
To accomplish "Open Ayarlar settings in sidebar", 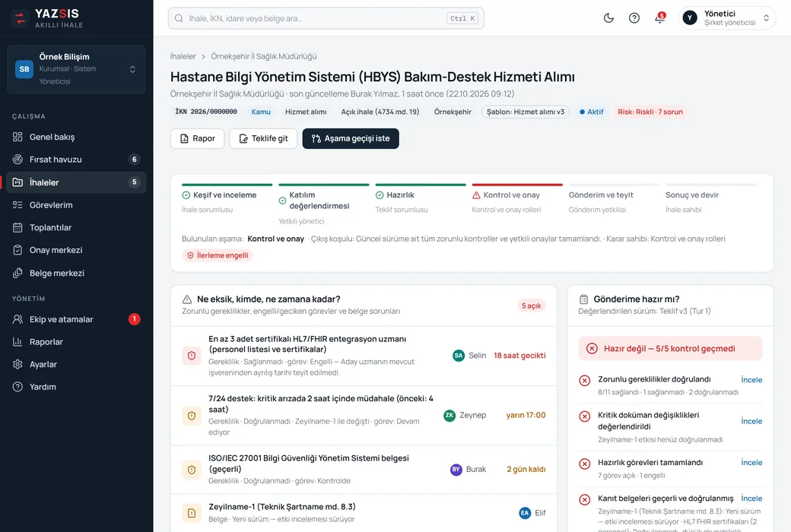I will pyautogui.click(x=76, y=364).
